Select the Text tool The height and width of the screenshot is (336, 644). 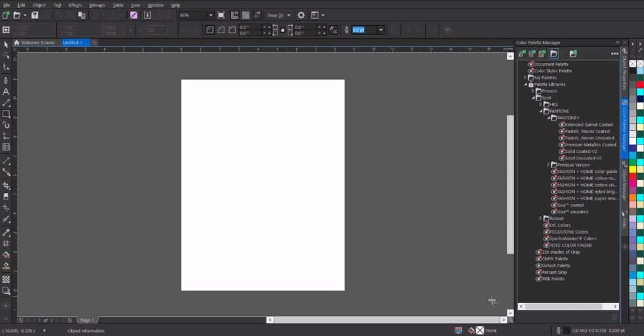6,91
